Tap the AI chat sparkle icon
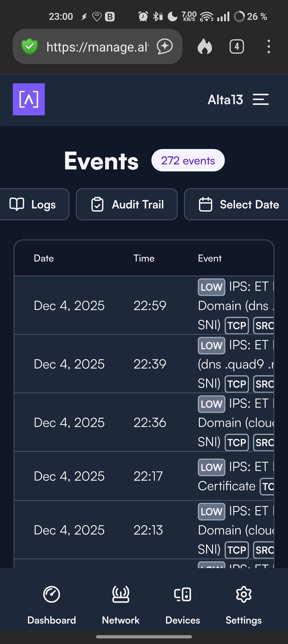This screenshot has width=288, height=644. [165, 46]
